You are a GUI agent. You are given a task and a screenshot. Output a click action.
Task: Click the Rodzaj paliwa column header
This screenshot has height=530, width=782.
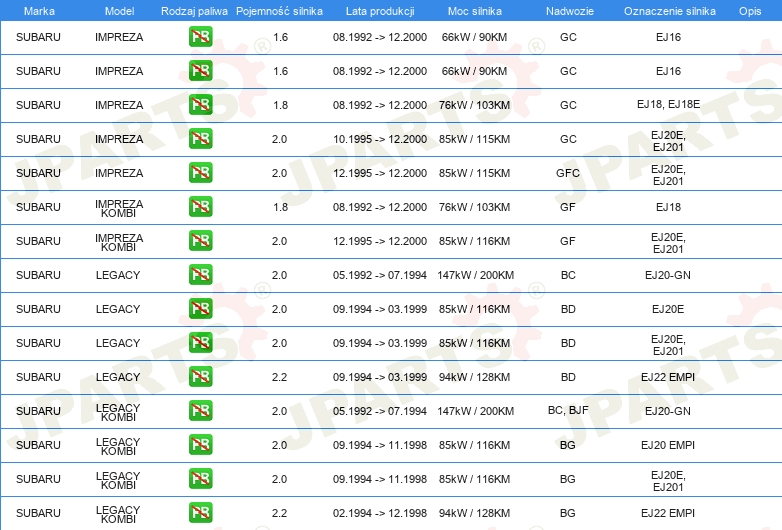(x=194, y=11)
